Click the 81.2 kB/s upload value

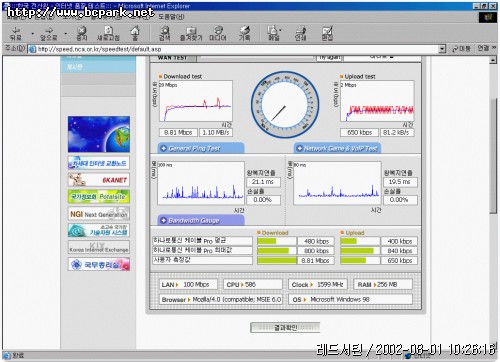tap(397, 132)
